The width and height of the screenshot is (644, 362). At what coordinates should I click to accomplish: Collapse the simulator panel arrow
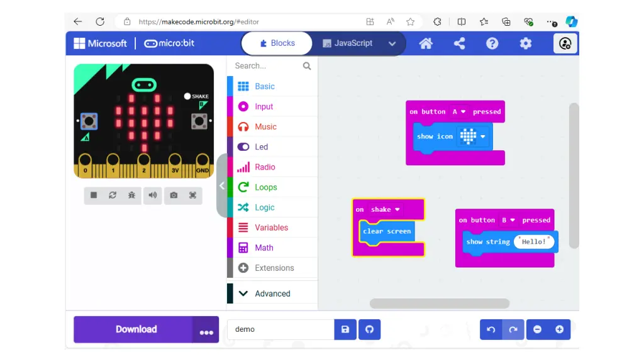coord(222,185)
